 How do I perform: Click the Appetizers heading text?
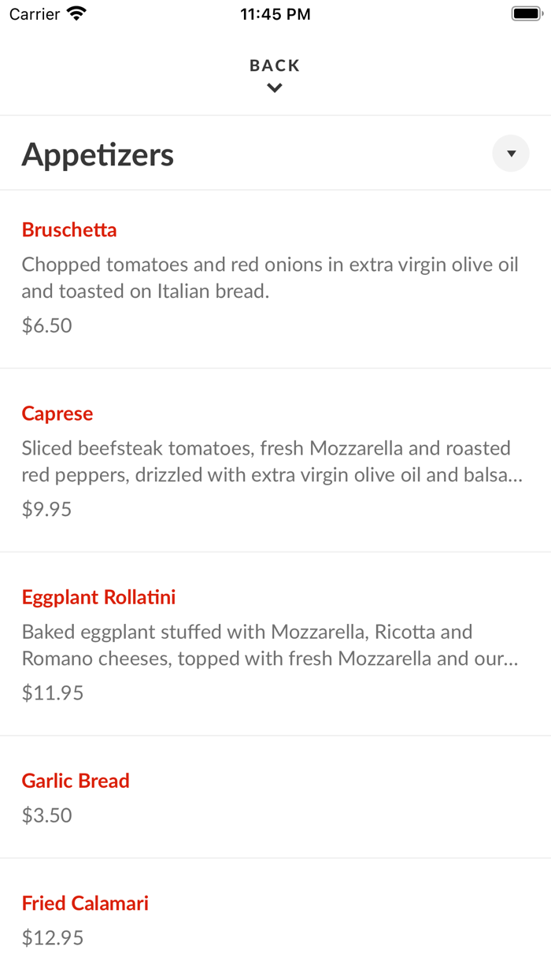(98, 154)
